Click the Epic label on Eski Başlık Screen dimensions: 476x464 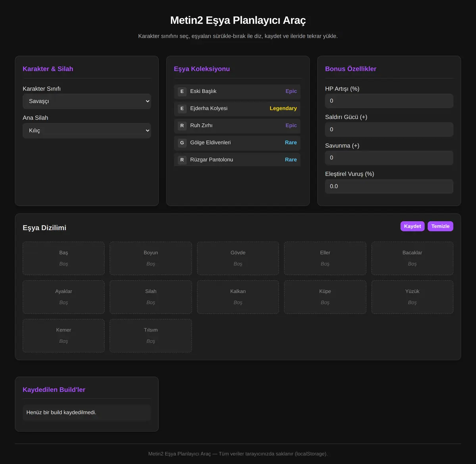tap(291, 91)
